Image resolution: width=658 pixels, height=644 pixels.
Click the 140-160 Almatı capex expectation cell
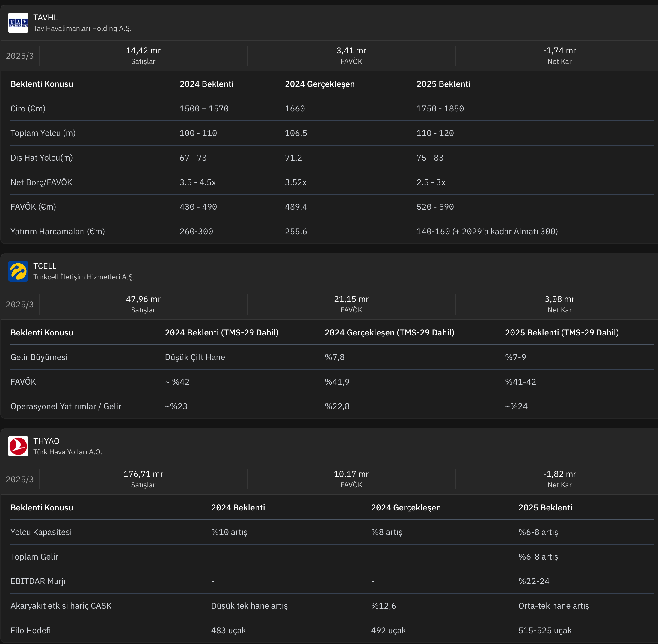click(x=487, y=231)
